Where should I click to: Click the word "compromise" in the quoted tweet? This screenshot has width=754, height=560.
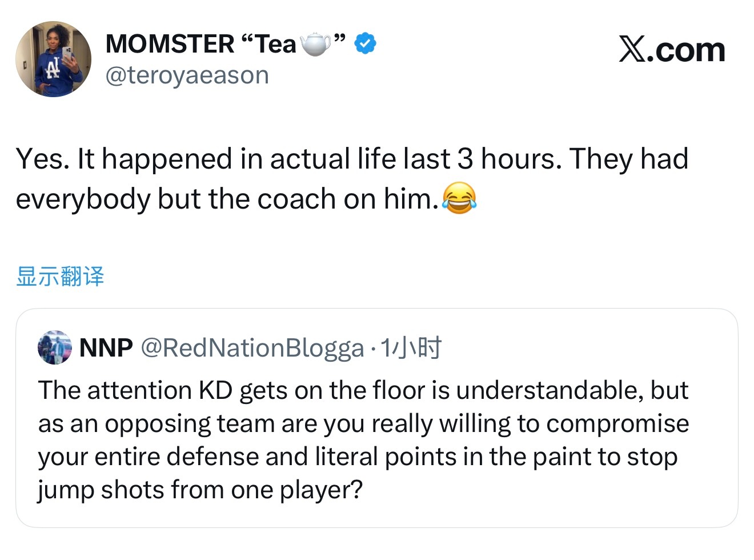click(617, 423)
